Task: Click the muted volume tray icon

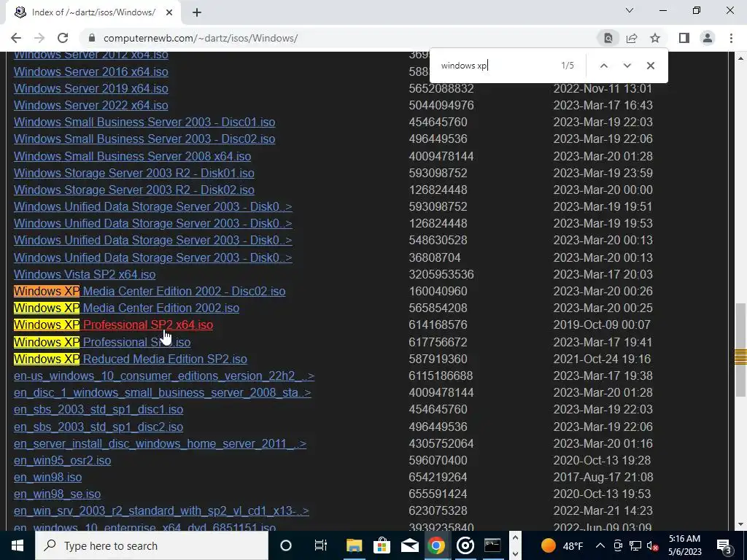Action: point(653,546)
